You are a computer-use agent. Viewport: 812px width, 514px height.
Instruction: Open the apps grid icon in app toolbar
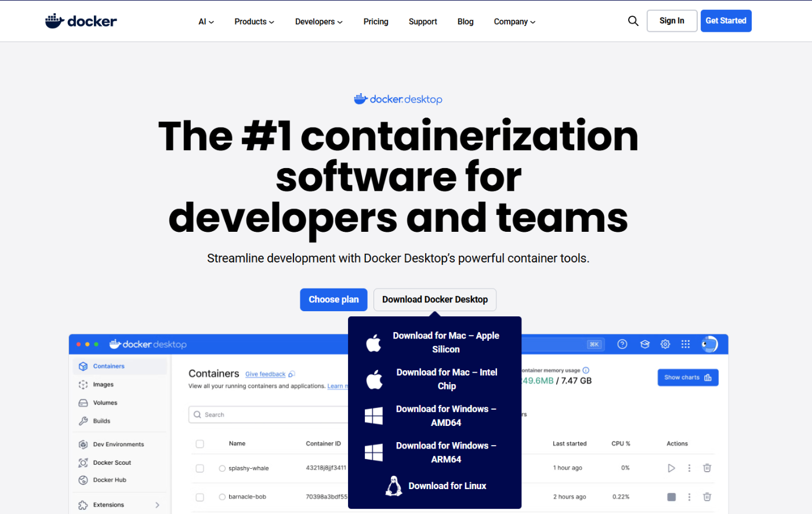pos(686,344)
